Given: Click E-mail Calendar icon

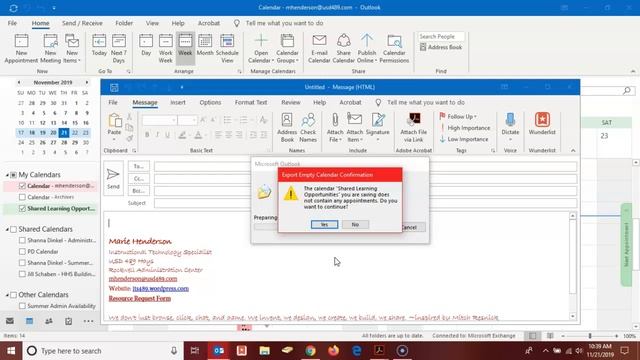Looking at the screenshot, I should (x=319, y=49).
